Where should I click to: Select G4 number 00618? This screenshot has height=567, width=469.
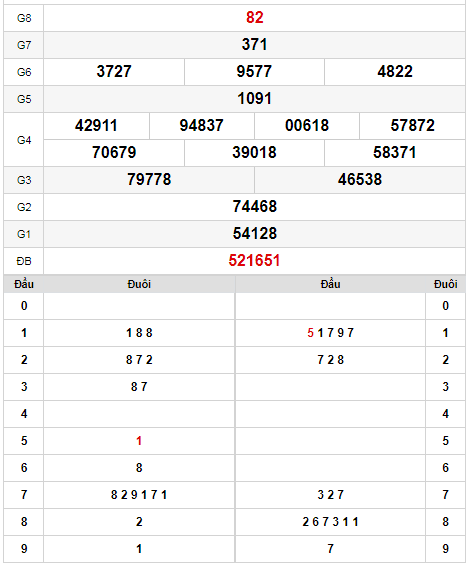(x=307, y=125)
